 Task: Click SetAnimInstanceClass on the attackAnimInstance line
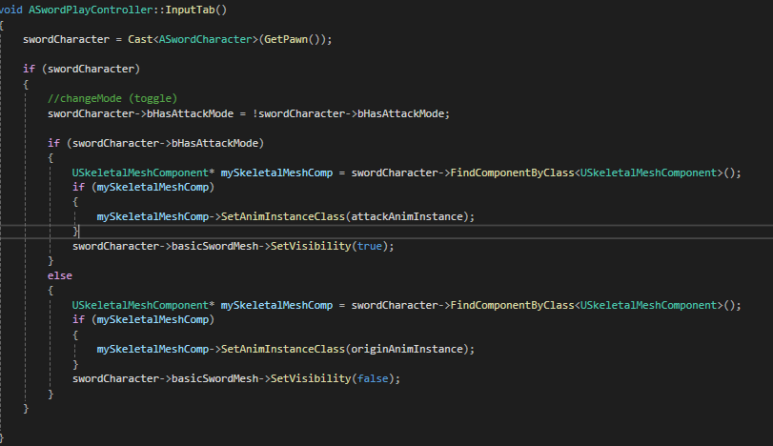click(x=282, y=216)
